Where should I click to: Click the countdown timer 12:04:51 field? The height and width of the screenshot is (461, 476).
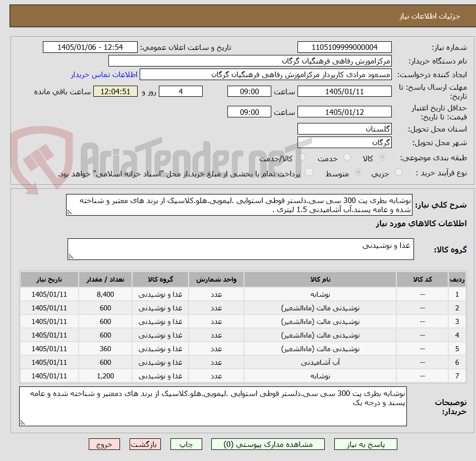click(115, 91)
